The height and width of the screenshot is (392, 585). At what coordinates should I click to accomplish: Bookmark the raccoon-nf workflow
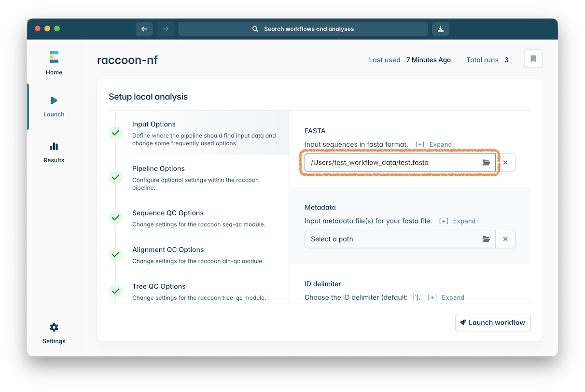(x=533, y=59)
